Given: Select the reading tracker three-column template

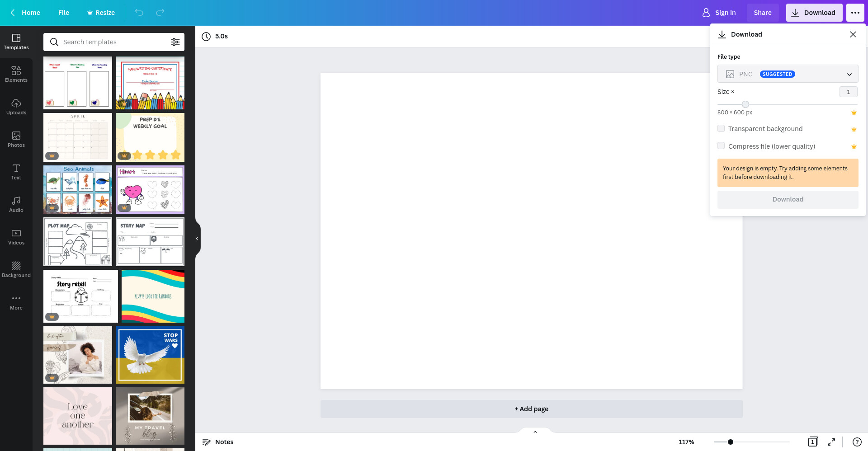Looking at the screenshot, I should (x=78, y=83).
